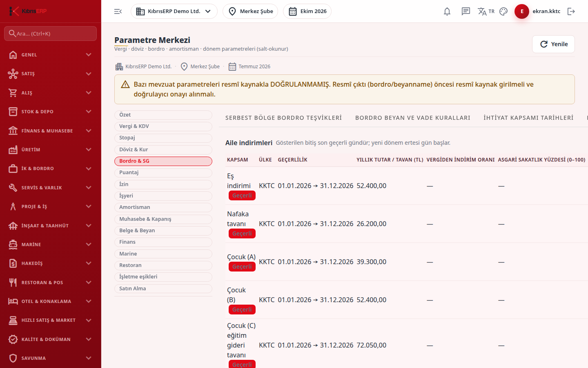Screen dimensions: 588x368
Task: Click the Alış shopping cart icon
Action: pyautogui.click(x=13, y=93)
